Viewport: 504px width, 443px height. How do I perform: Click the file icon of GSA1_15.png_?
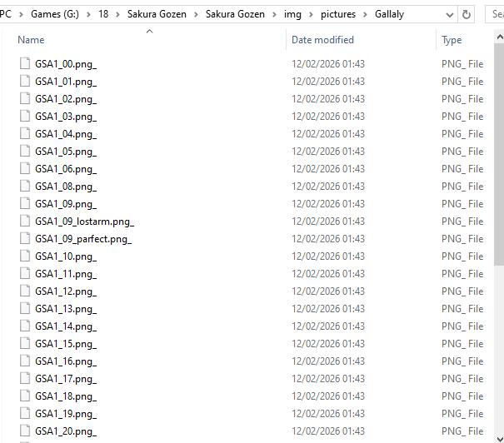(x=25, y=343)
